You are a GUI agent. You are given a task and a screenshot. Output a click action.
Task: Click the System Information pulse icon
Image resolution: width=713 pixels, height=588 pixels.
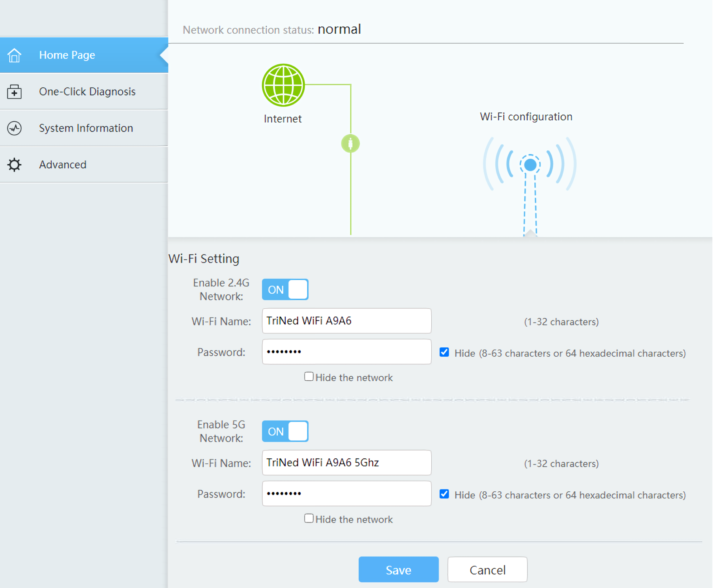coord(14,128)
